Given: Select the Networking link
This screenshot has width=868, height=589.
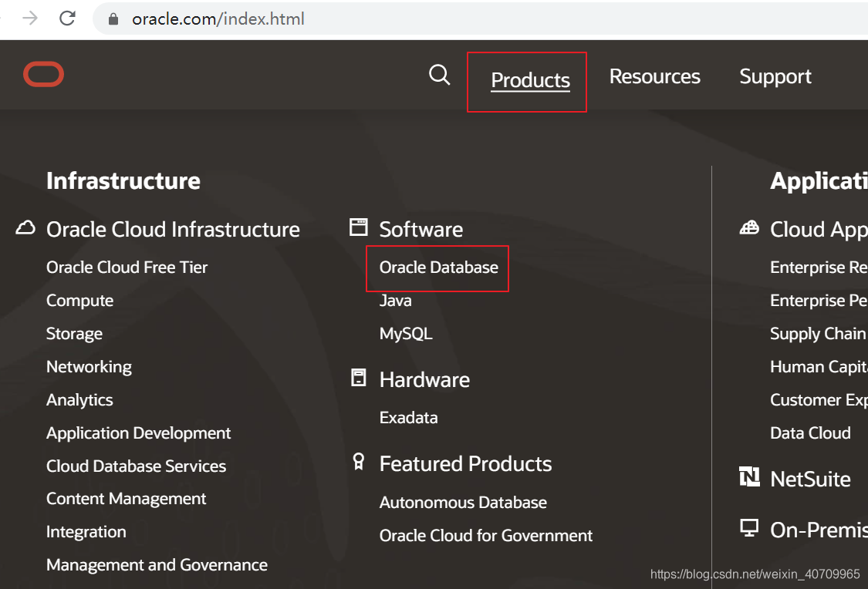Looking at the screenshot, I should [x=90, y=367].
